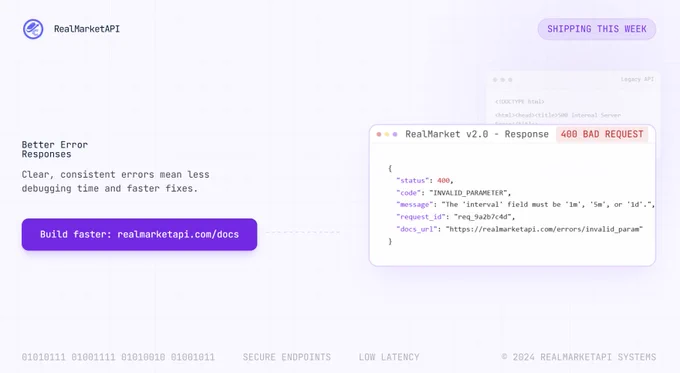This screenshot has height=373, width=680.
Task: Click the Better Error Responses heading
Action: pos(55,149)
